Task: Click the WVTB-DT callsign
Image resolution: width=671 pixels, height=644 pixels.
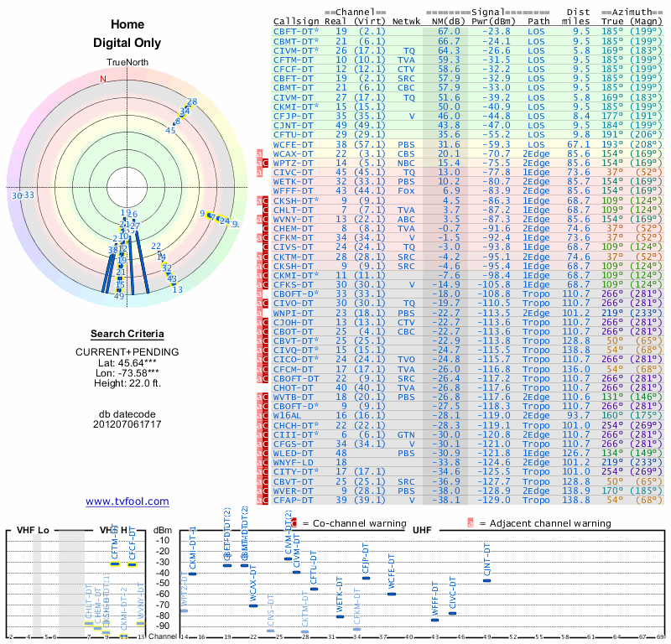Action: pyautogui.click(x=293, y=397)
